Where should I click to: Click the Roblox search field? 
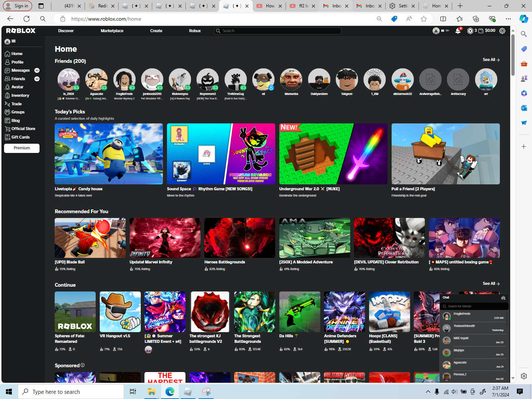[277, 31]
